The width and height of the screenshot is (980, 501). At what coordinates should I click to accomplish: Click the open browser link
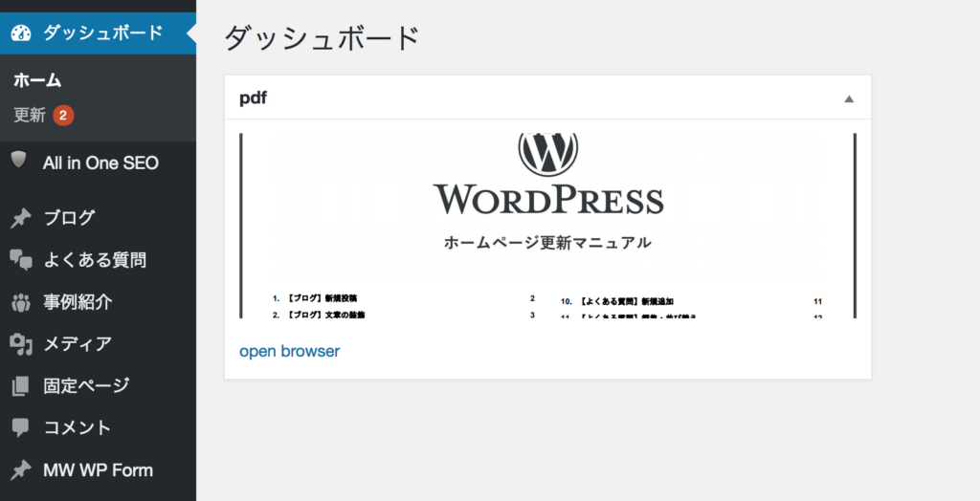tap(289, 351)
